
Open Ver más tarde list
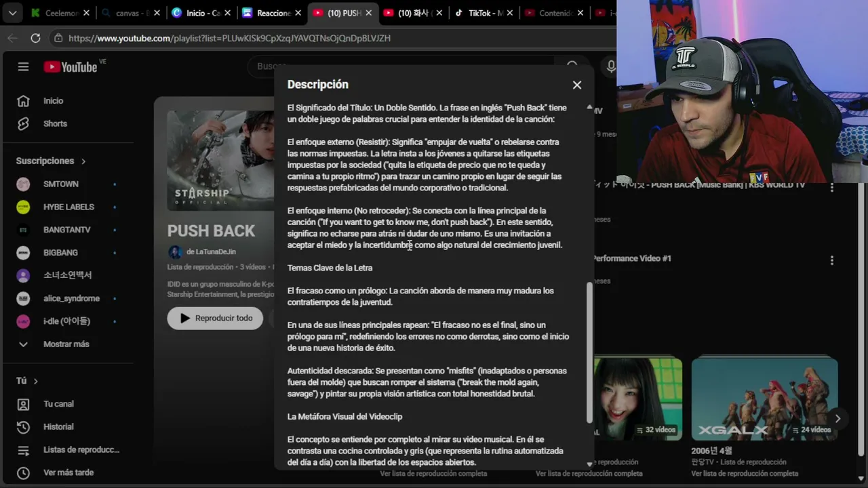(x=68, y=472)
